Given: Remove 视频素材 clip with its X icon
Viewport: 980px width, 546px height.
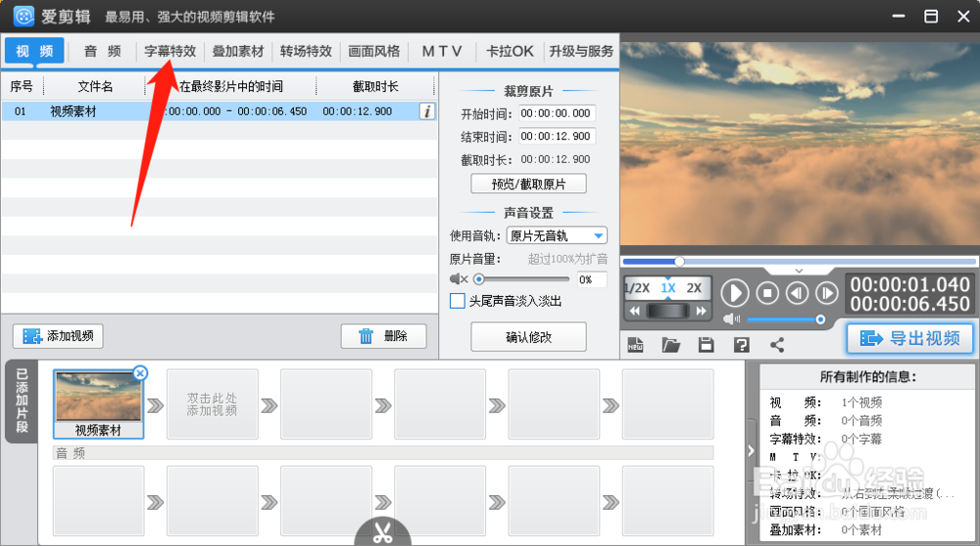Looking at the screenshot, I should [x=140, y=373].
